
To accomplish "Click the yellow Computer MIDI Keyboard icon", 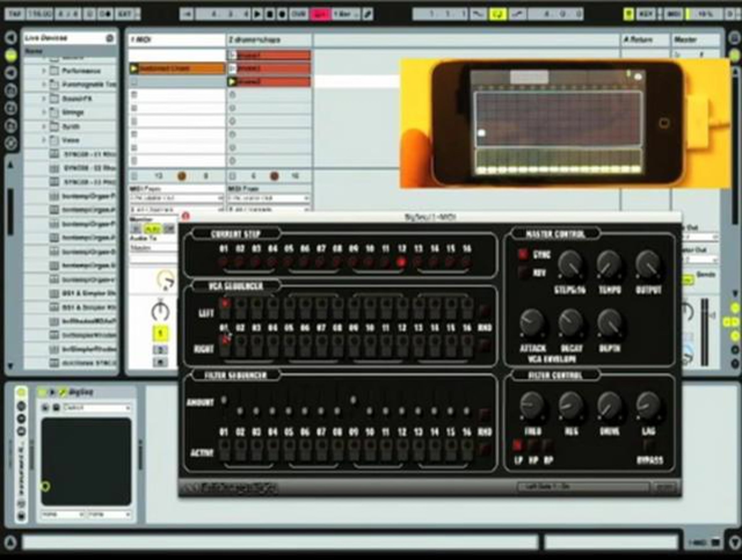I will [628, 14].
